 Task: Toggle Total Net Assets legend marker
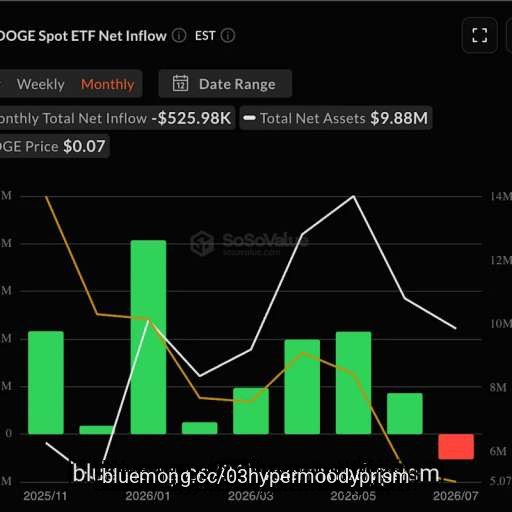(249, 118)
